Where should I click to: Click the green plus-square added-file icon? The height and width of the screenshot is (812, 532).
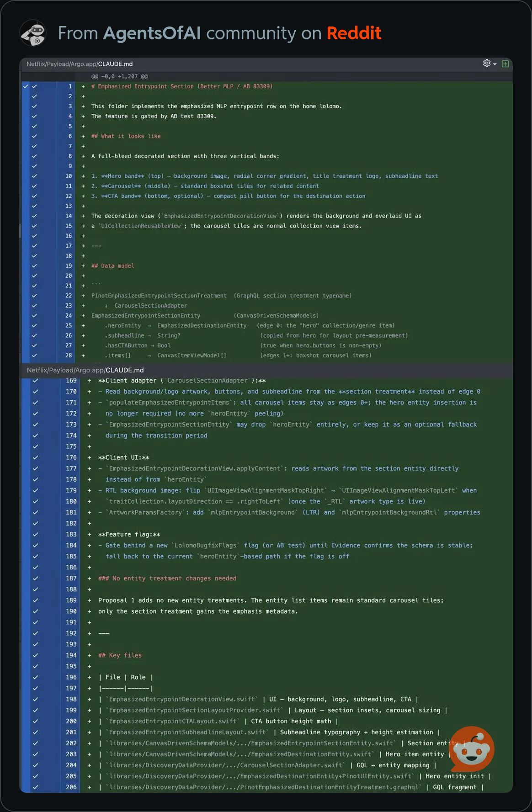click(505, 64)
